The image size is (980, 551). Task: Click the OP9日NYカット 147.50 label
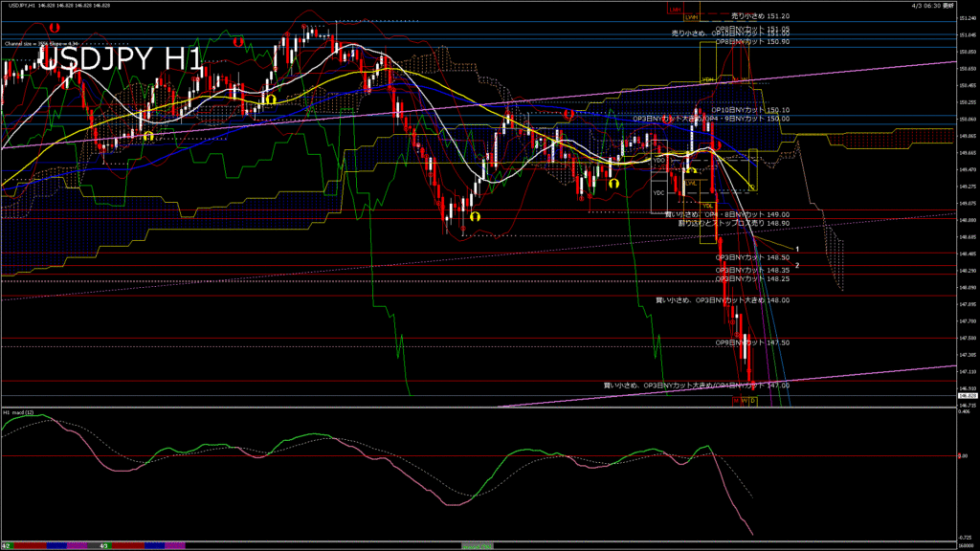tap(752, 343)
